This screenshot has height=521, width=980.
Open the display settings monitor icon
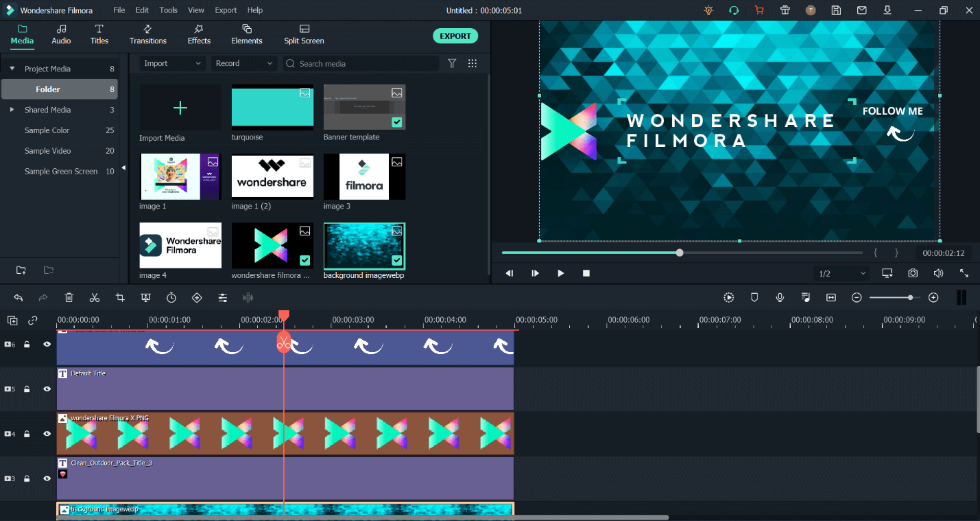pyautogui.click(x=887, y=273)
